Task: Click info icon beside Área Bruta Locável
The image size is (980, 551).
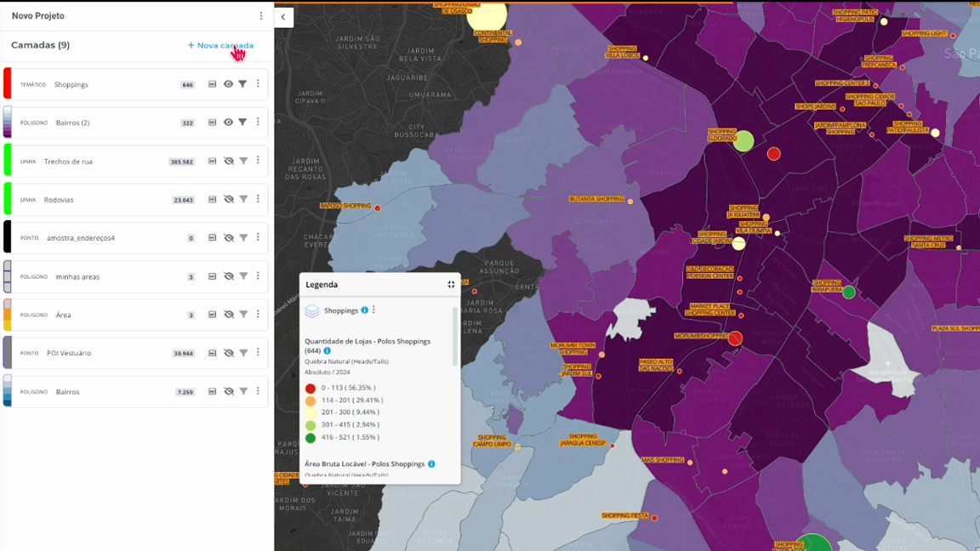Action: [x=431, y=464]
